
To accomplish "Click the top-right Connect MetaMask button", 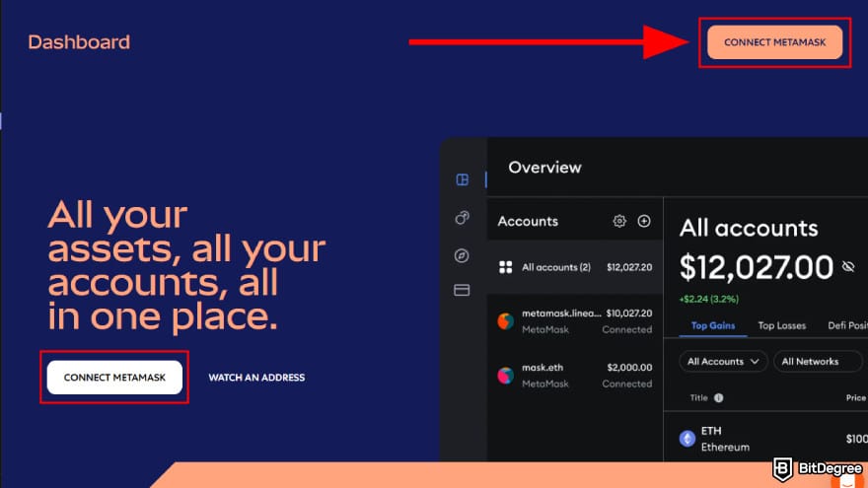I will [774, 42].
